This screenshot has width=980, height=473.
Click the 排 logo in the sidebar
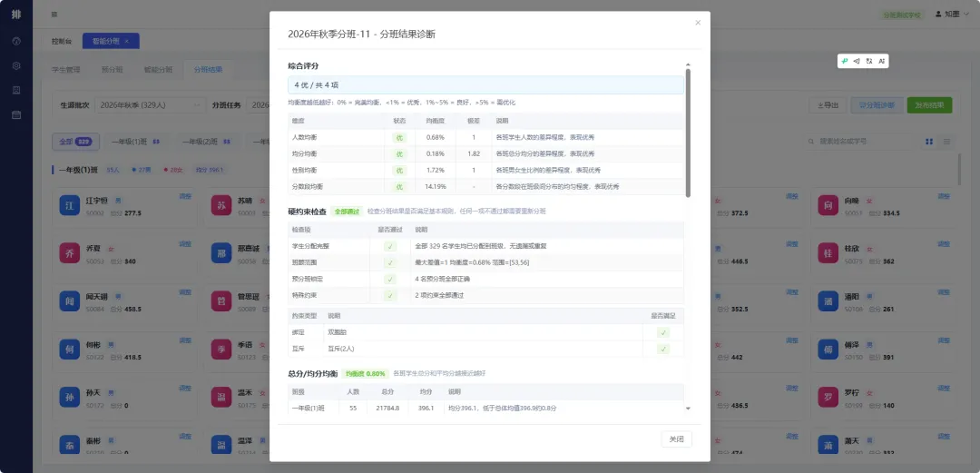[x=16, y=15]
